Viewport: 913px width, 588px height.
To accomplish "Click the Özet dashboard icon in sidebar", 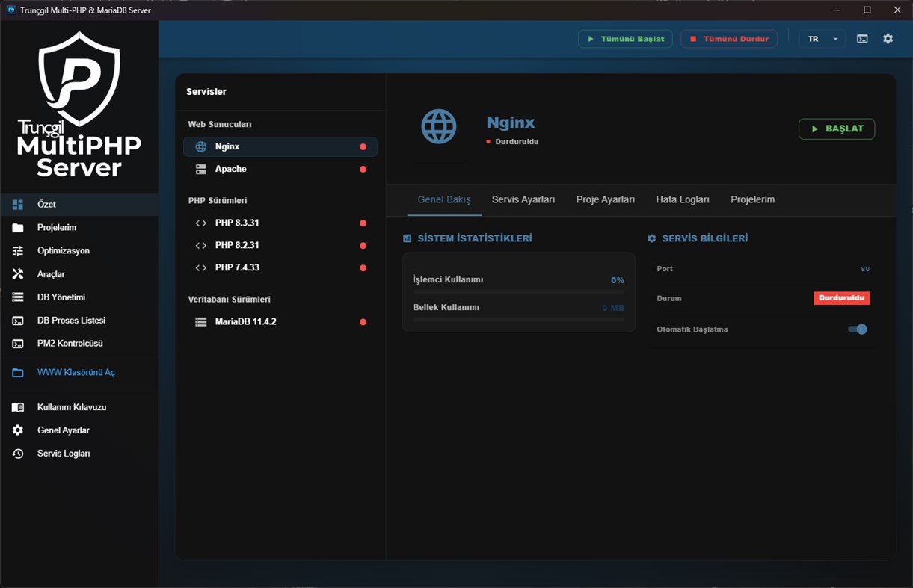I will (18, 205).
